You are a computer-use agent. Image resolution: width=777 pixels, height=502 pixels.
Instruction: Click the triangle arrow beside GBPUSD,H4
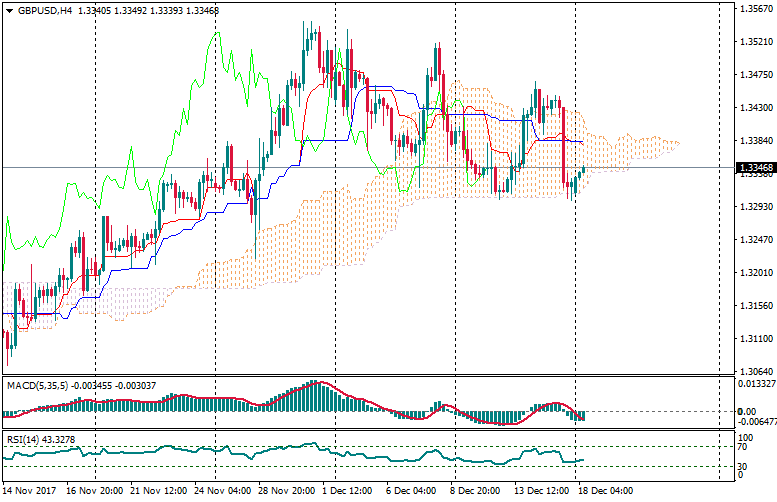pos(9,11)
